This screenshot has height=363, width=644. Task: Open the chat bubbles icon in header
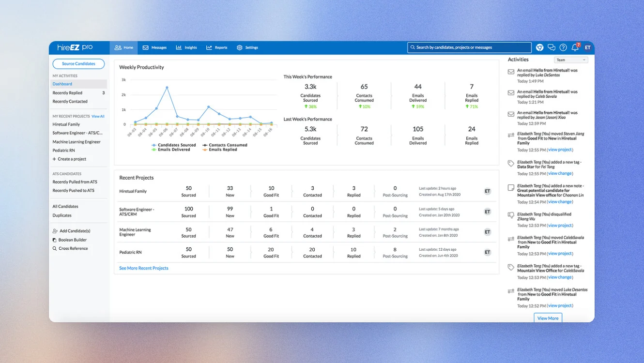pyautogui.click(x=552, y=47)
